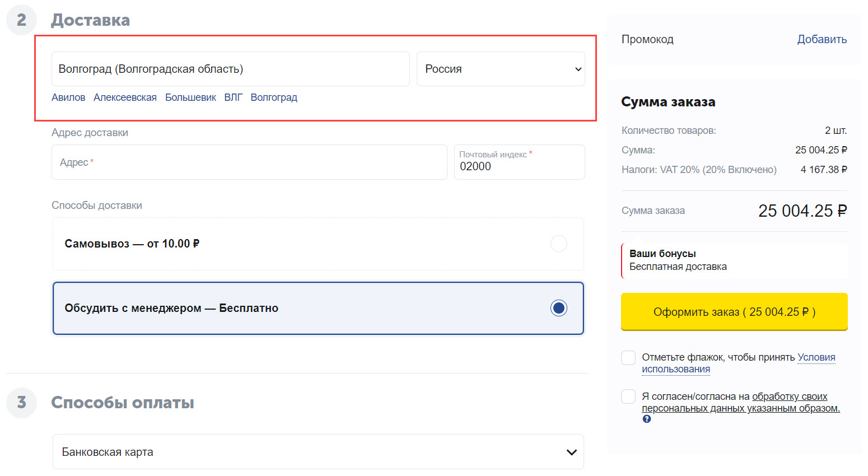Click the city field with Волгоград

(x=230, y=69)
